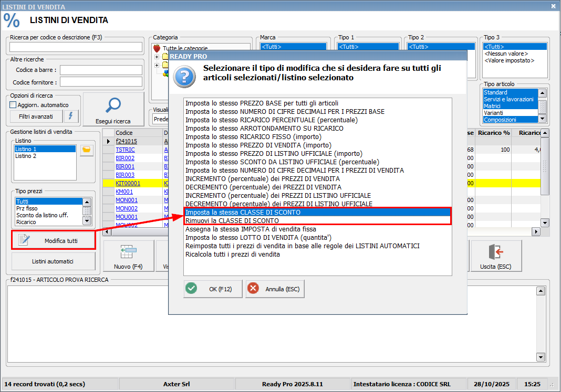Click the percent logo icon in header
Viewport: 561px width, 392px height.
click(x=12, y=20)
